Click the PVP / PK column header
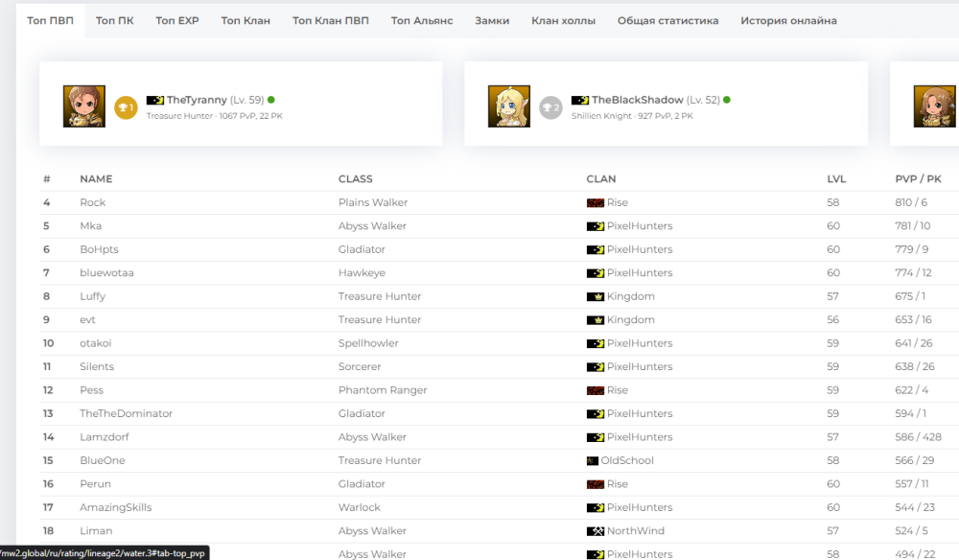959x560 pixels. [918, 179]
